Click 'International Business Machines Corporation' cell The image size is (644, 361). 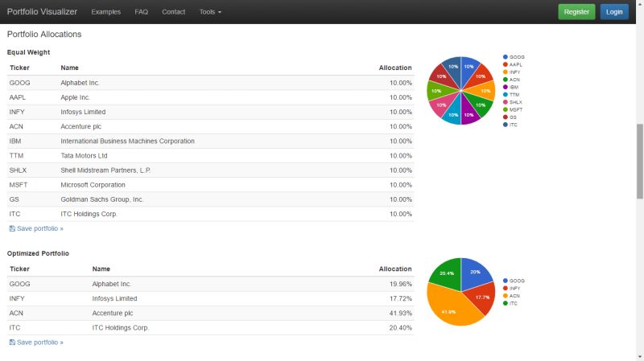[x=128, y=142]
